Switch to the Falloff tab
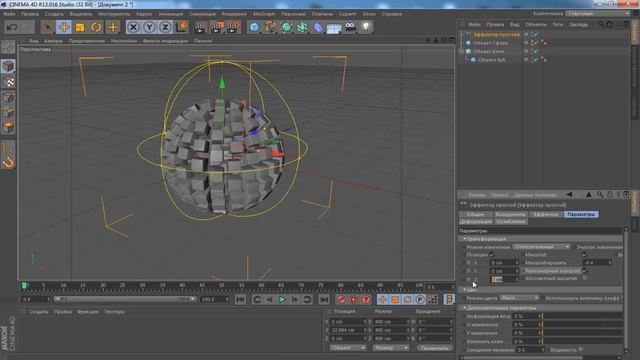 pos(511,222)
